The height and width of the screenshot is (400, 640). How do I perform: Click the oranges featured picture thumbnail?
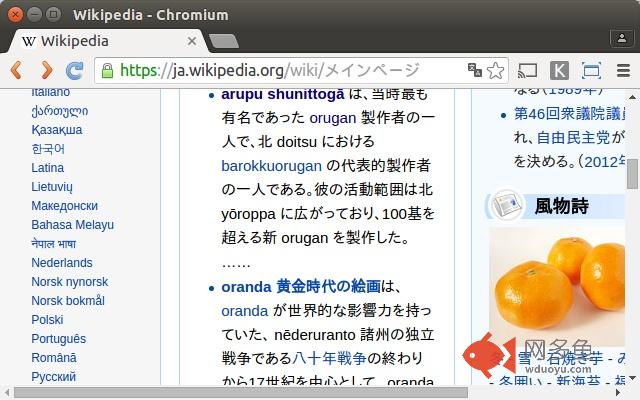557,287
